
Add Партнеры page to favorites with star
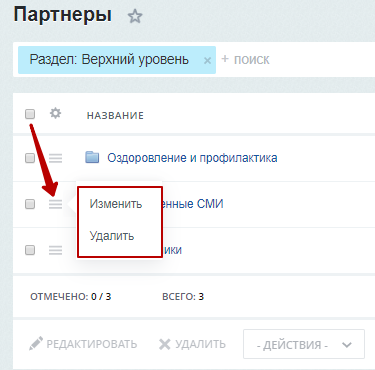tap(135, 16)
